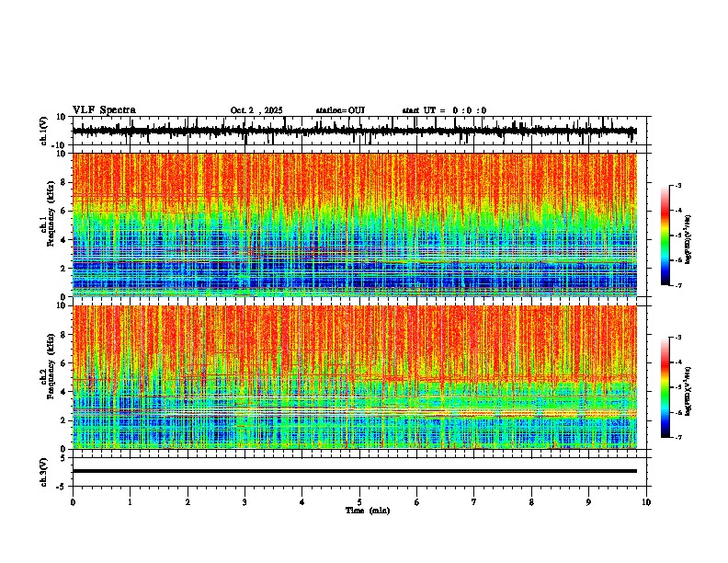
Task: Click the ch.1 color bar unit label
Action: pyautogui.click(x=688, y=239)
